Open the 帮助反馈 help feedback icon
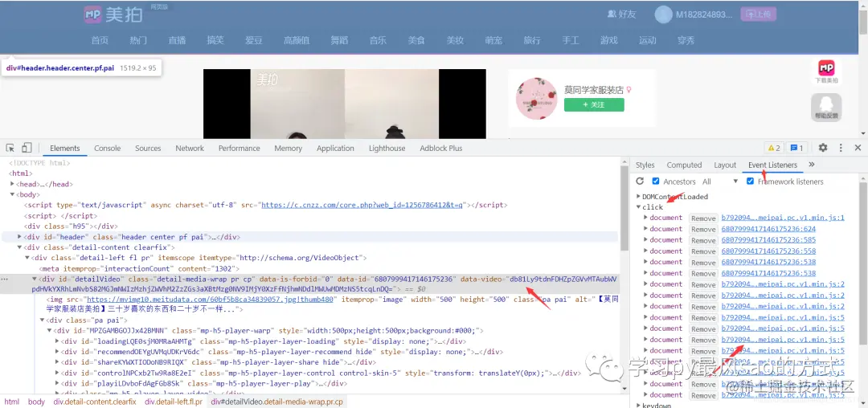The image size is (868, 408). tap(826, 108)
